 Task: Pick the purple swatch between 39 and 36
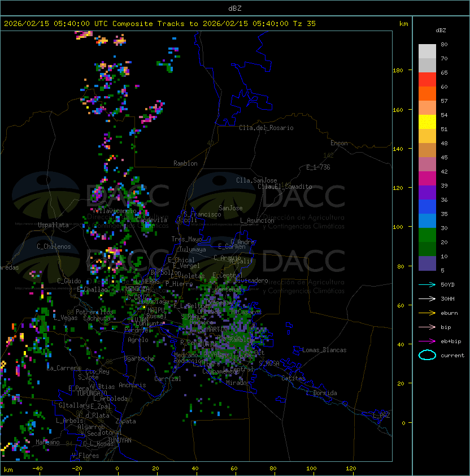pyautogui.click(x=427, y=192)
